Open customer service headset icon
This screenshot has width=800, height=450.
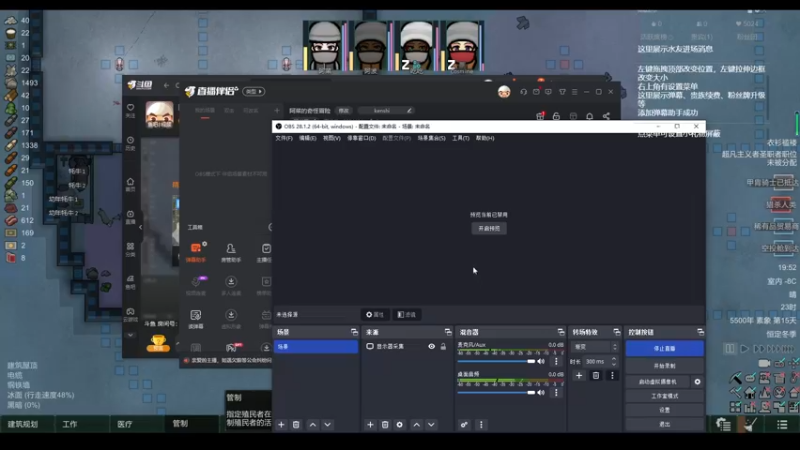pos(523,92)
